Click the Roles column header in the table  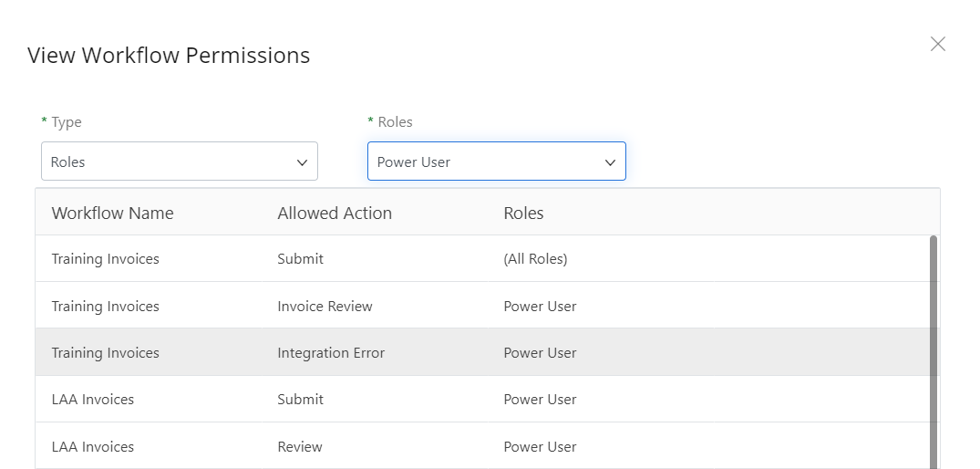tap(523, 213)
